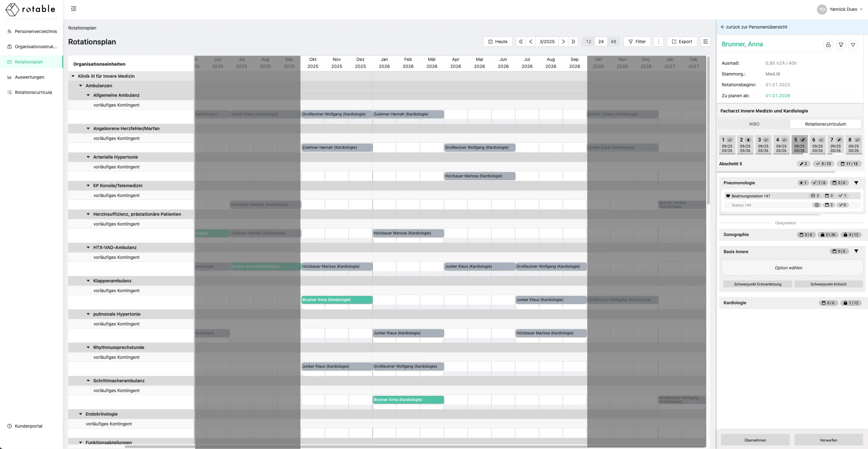The height and width of the screenshot is (449, 868).
Task: Click the heart icon on Beatmungsstation 147
Action: tap(728, 196)
